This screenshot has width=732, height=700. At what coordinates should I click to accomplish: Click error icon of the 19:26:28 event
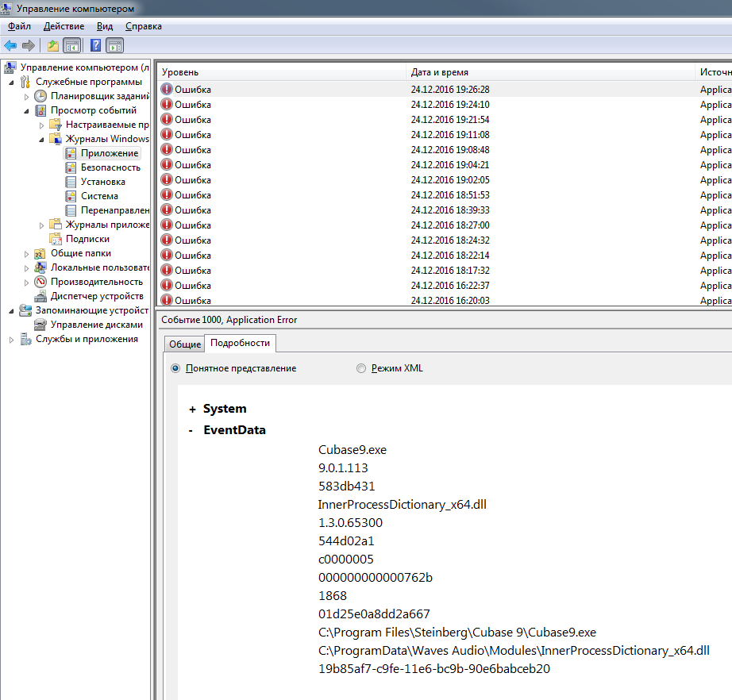coord(167,89)
